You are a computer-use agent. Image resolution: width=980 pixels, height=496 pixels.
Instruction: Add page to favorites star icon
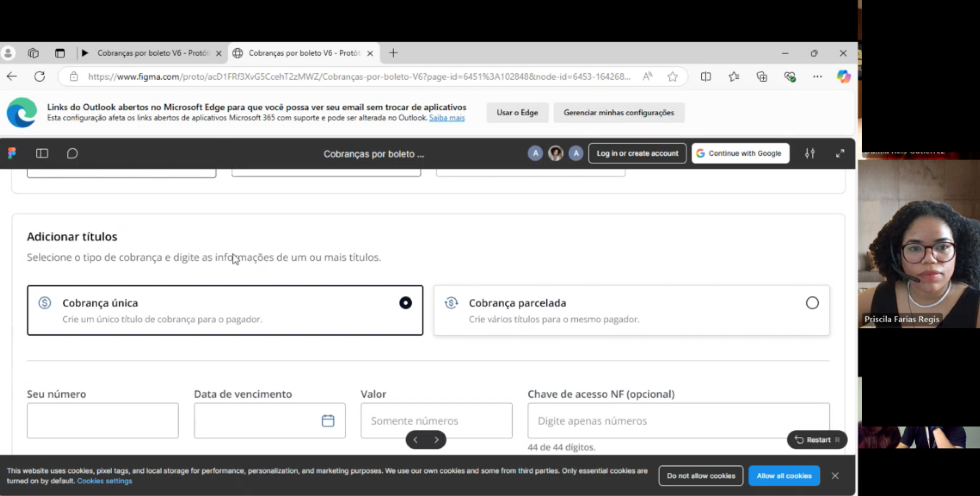tap(672, 76)
